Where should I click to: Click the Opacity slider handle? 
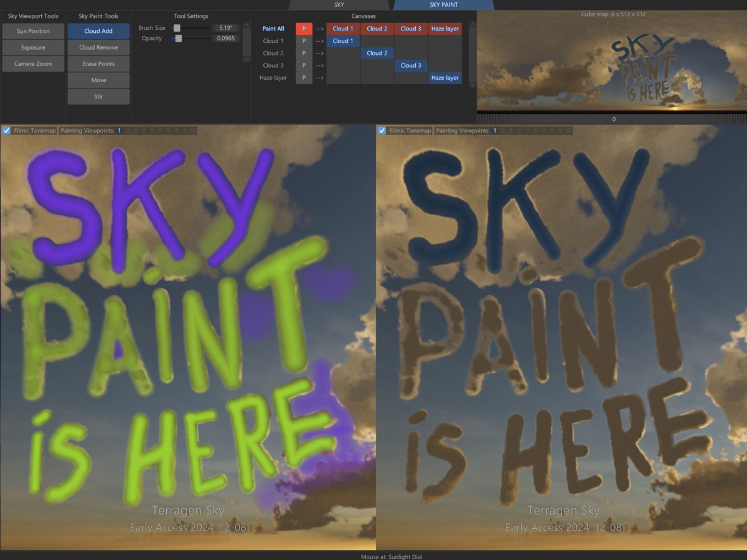point(179,38)
